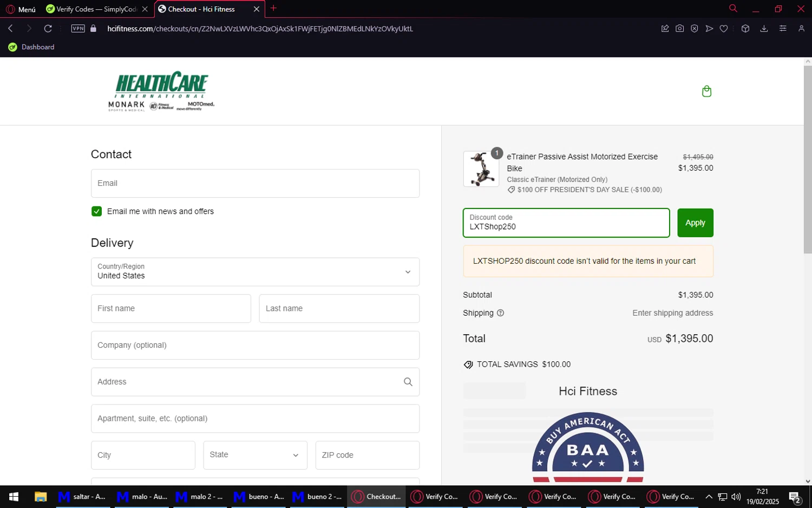The image size is (812, 508).
Task: Switch to the bueno 2 taskbar window
Action: click(x=316, y=497)
